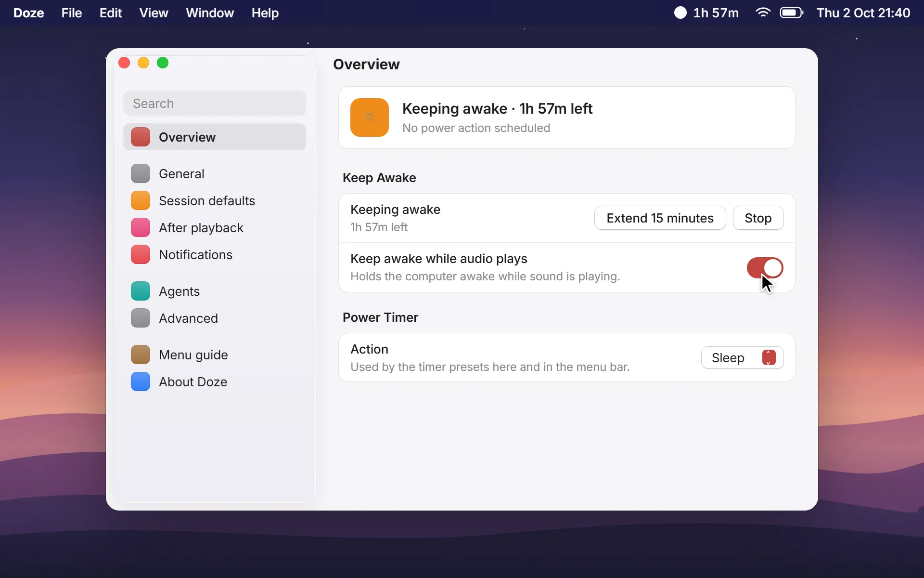Select About Doze label in sidebar
Screen dimensions: 924x578
(x=193, y=381)
